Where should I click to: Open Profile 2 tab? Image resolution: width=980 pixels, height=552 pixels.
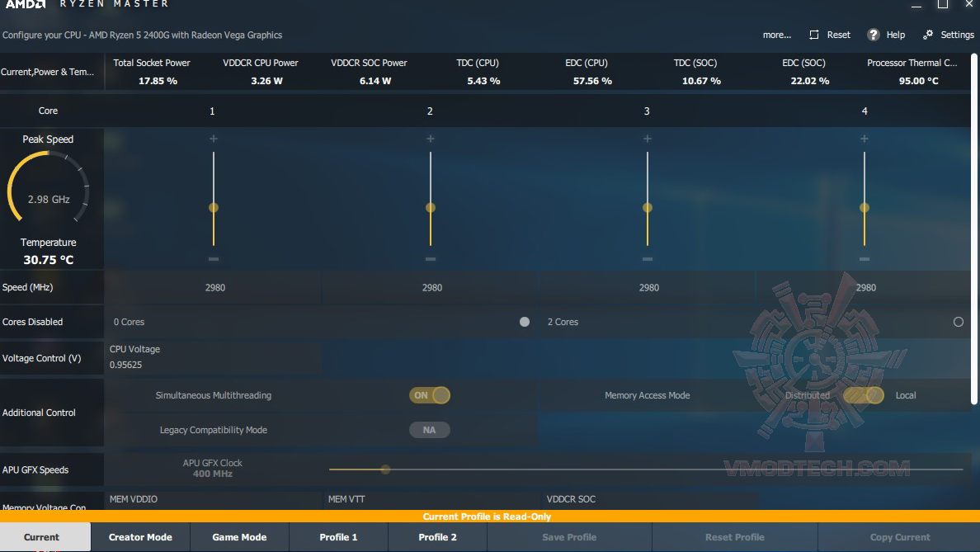[437, 537]
